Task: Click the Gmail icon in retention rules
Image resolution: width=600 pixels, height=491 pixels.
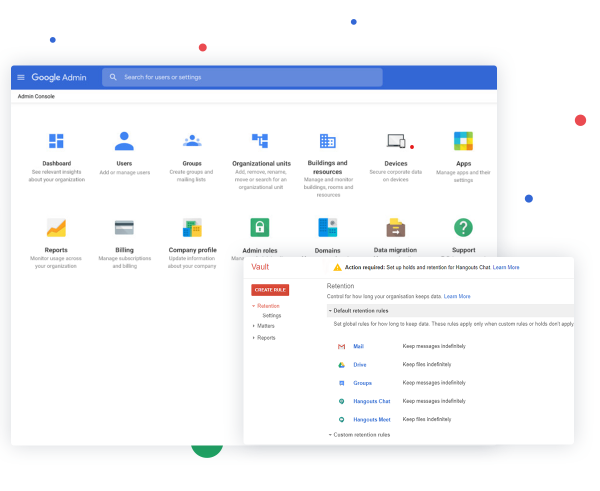Action: point(341,346)
